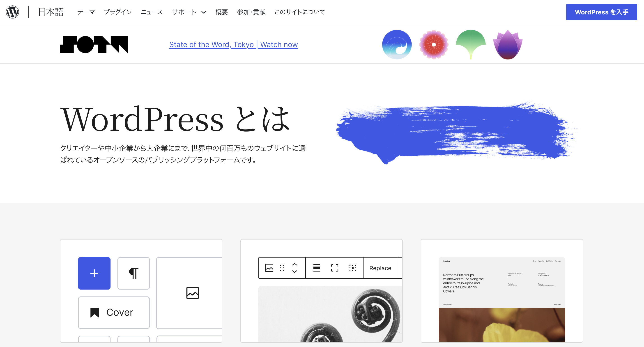Click the blue brush stroke image
Image resolution: width=644 pixels, height=347 pixels.
456,132
